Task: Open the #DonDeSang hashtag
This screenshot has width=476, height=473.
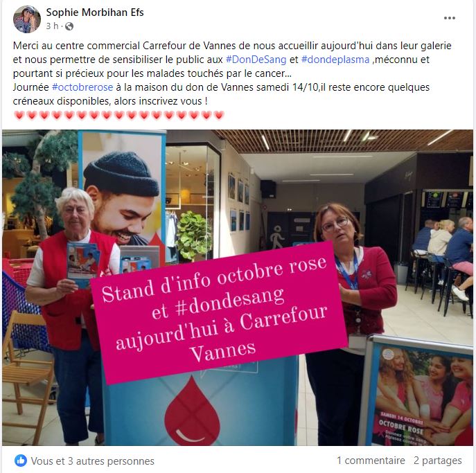Action: [256, 60]
